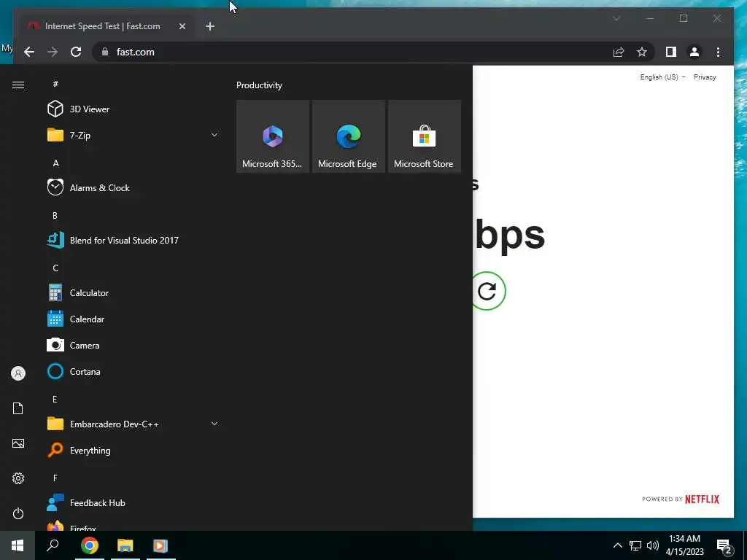Open the notification center icon
The height and width of the screenshot is (560, 747).
[724, 545]
